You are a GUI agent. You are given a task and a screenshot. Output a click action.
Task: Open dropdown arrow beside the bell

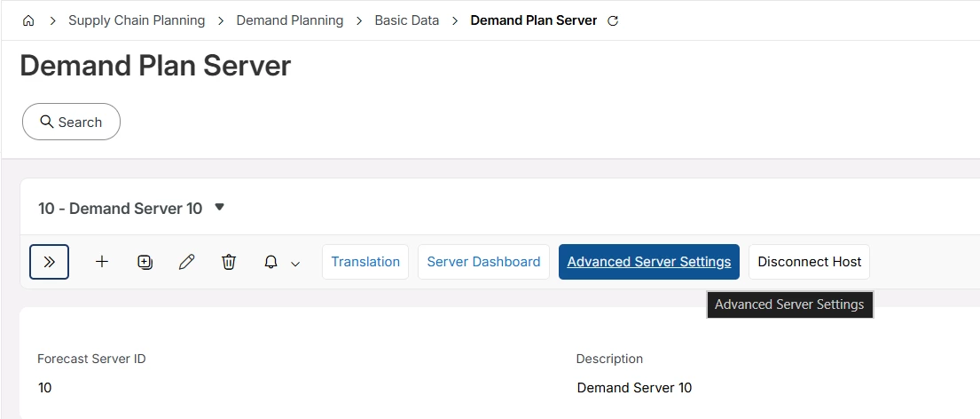[x=295, y=264]
